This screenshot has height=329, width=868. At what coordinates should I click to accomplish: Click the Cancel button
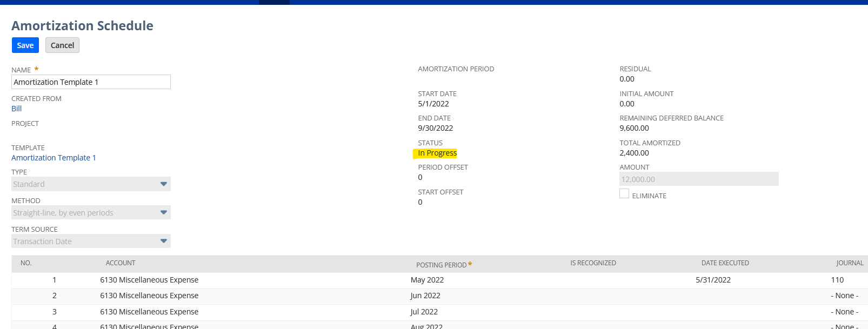tap(62, 45)
